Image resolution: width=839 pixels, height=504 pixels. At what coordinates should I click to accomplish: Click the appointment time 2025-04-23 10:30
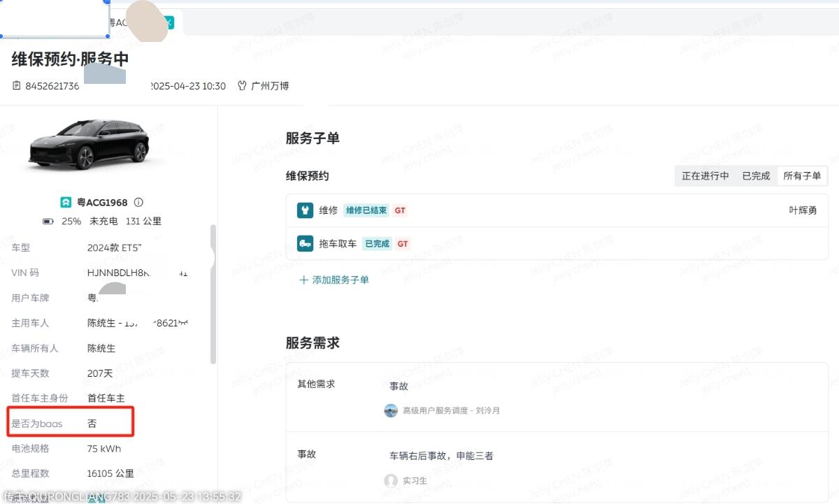[188, 86]
